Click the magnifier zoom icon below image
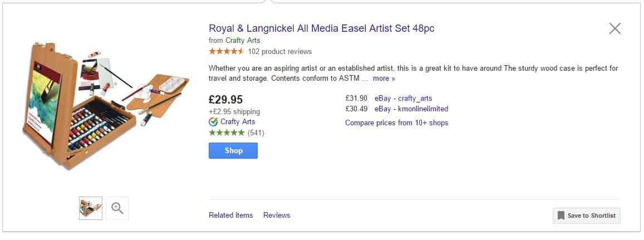This screenshot has width=644, height=240. pyautogui.click(x=117, y=208)
